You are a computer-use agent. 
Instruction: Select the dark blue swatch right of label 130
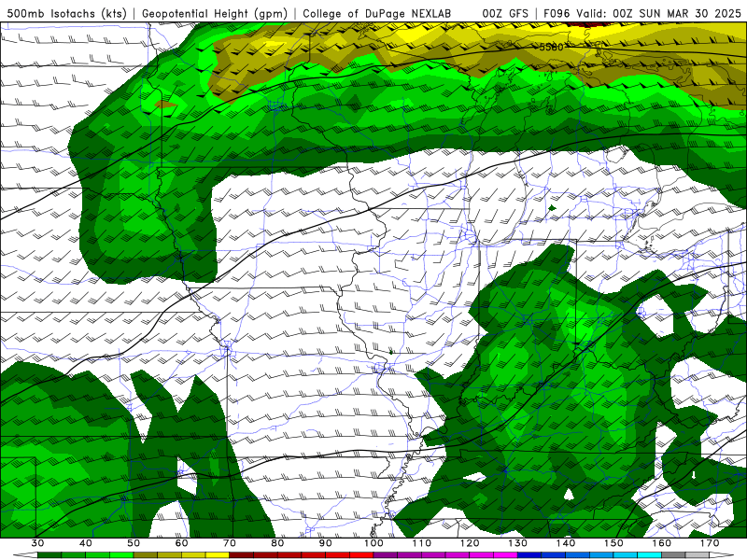(529, 555)
